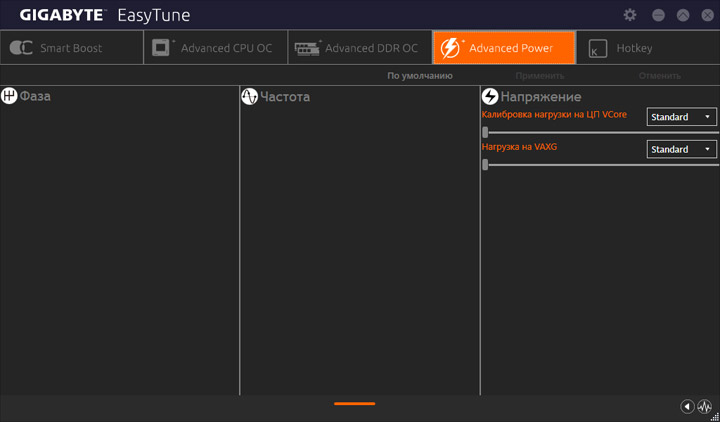This screenshot has height=422, width=720.
Task: Click the VCore calibration slider handle
Action: (x=485, y=132)
